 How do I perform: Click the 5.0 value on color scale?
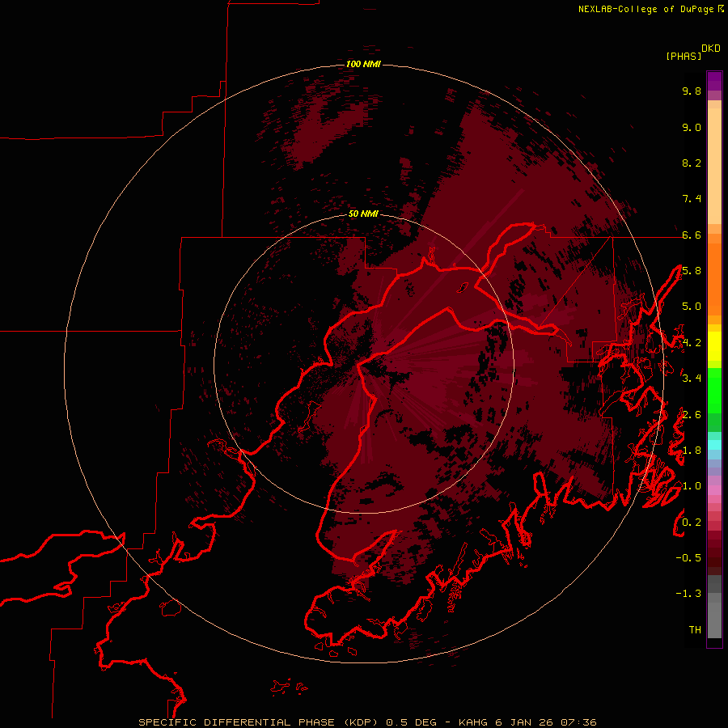click(x=692, y=307)
